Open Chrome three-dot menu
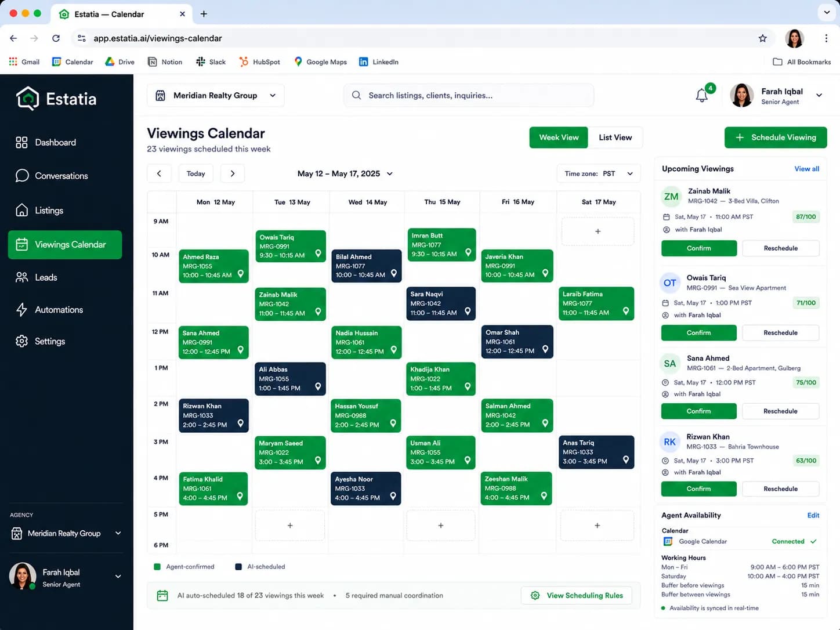This screenshot has width=840, height=630. click(x=826, y=38)
